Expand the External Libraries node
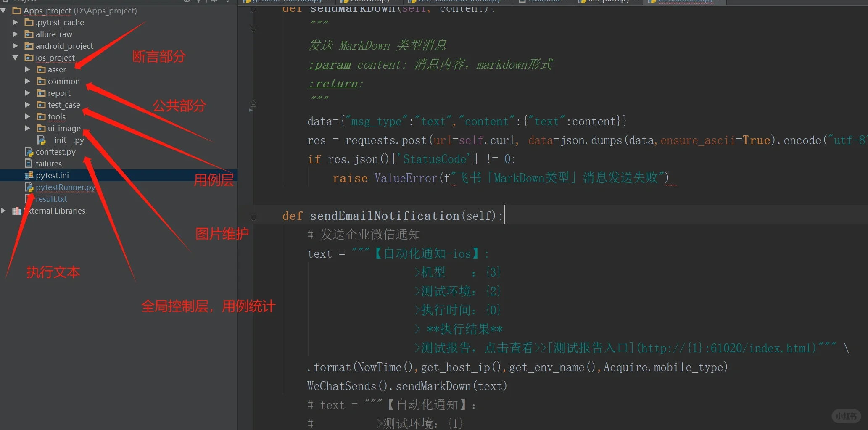The image size is (868, 430). click(x=3, y=211)
